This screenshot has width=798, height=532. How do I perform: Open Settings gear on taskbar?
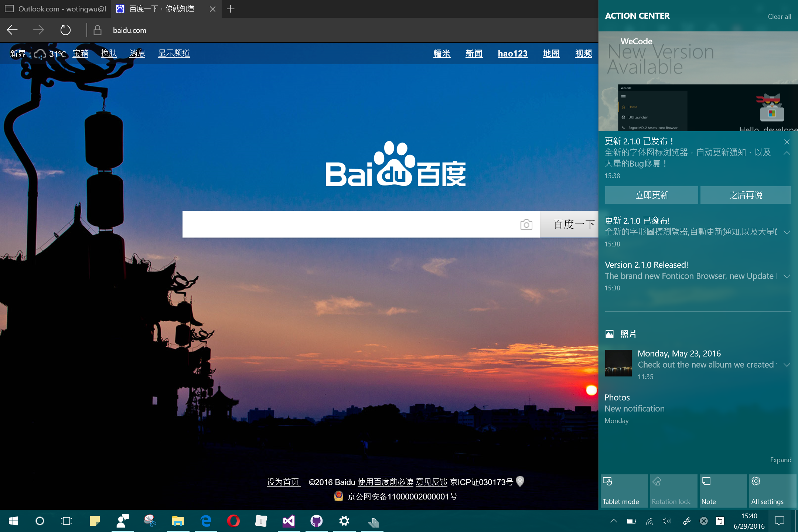click(x=344, y=521)
